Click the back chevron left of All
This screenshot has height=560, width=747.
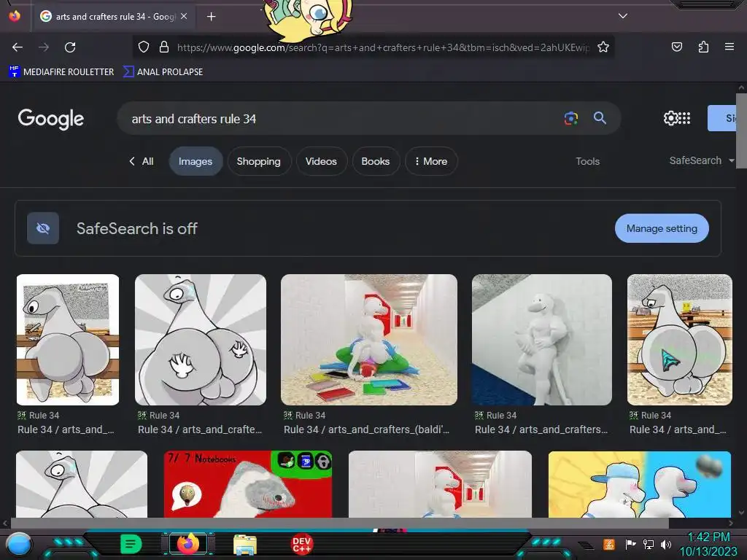click(132, 161)
